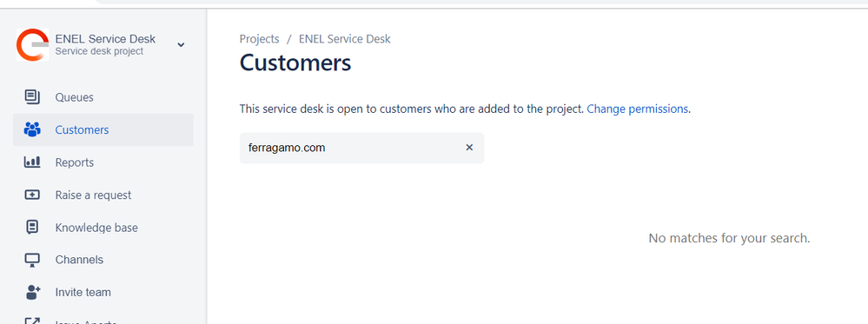868x324 pixels.
Task: Click the Reports bar chart icon
Action: pyautogui.click(x=33, y=162)
